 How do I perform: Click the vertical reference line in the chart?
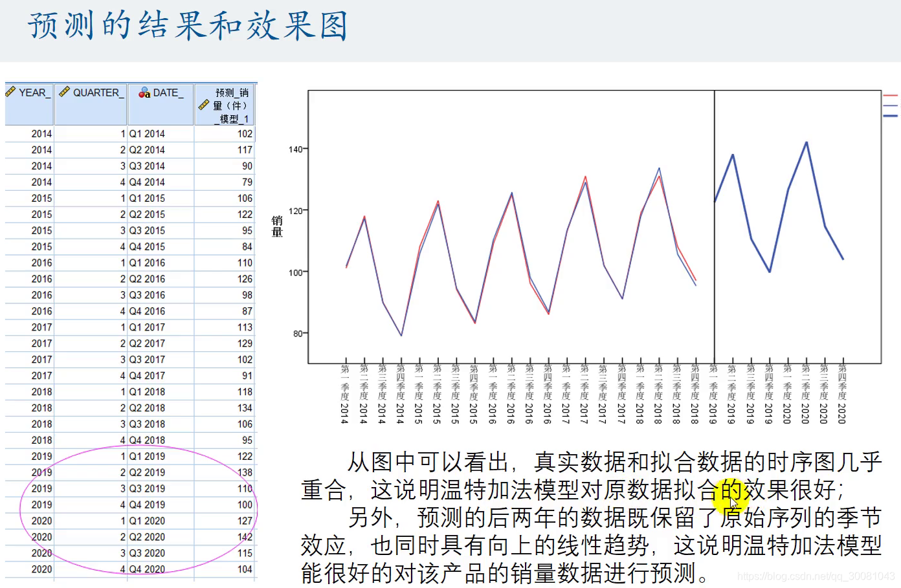tap(715, 227)
